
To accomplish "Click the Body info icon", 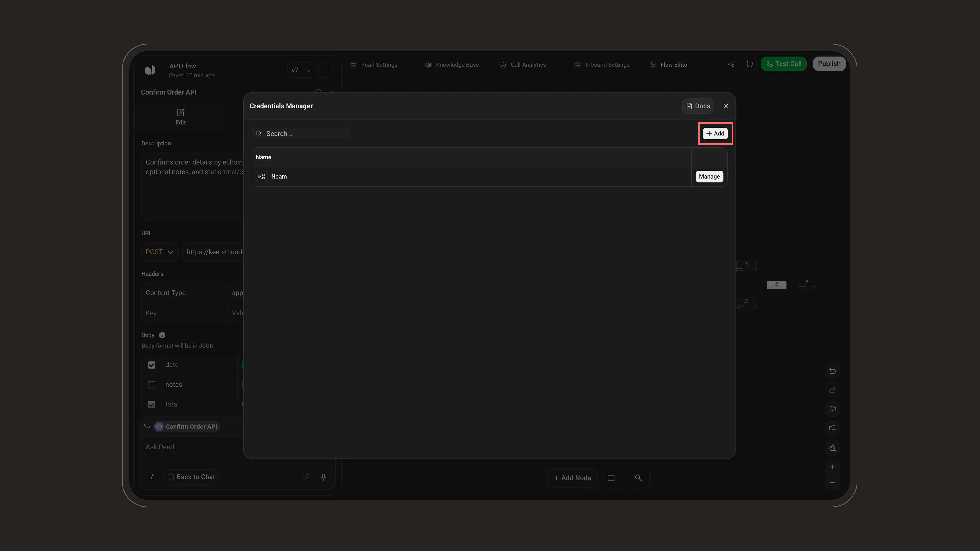I will (162, 335).
